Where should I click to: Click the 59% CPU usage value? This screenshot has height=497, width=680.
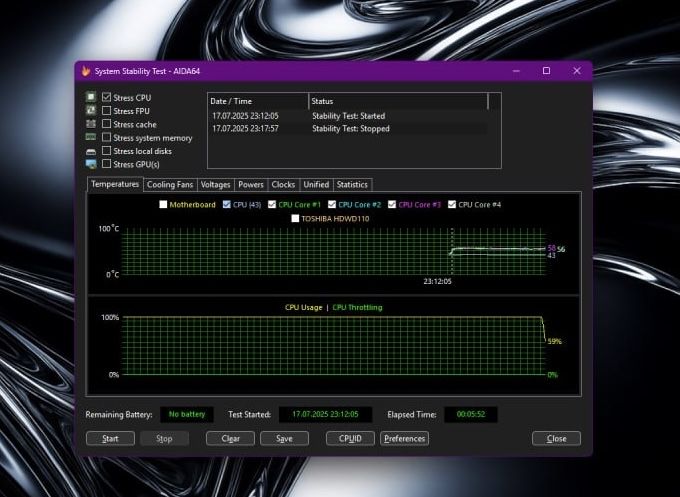tap(555, 341)
